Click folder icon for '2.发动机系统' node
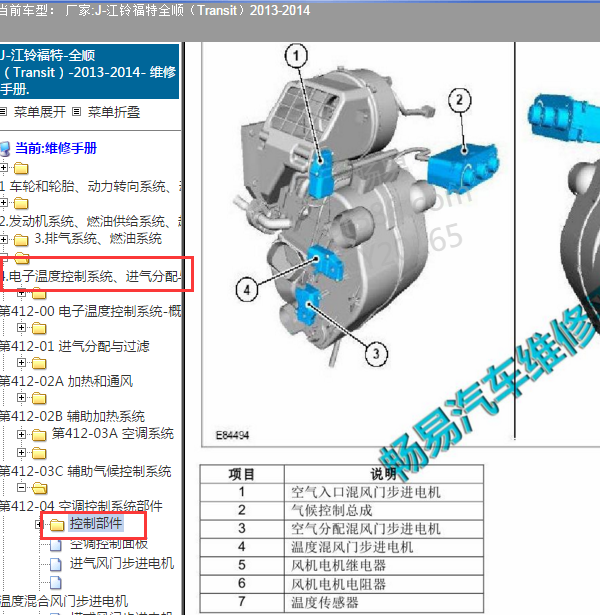 (21, 204)
